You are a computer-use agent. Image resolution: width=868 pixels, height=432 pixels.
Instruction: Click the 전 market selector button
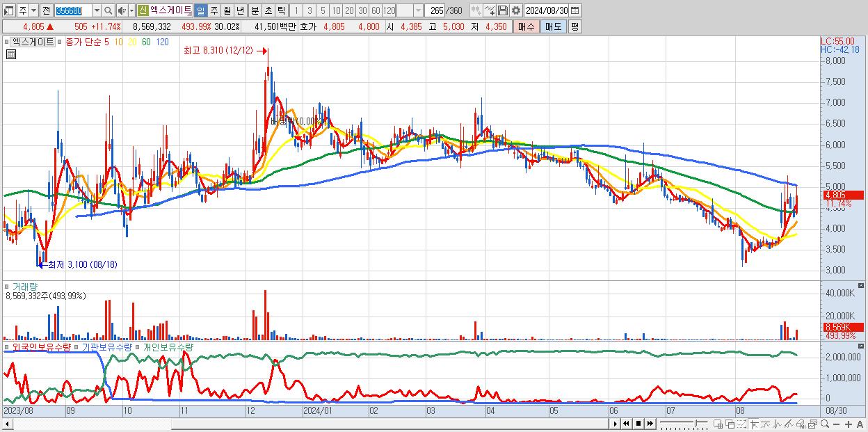tap(46, 10)
